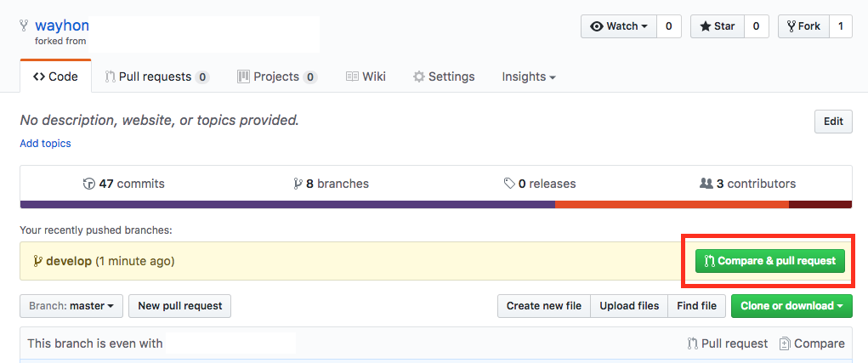Click the Projects counter badge 0
868x363 pixels.
(x=310, y=77)
